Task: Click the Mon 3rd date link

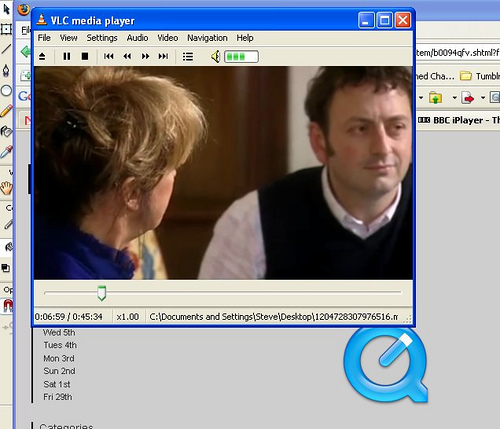Action: point(59,358)
